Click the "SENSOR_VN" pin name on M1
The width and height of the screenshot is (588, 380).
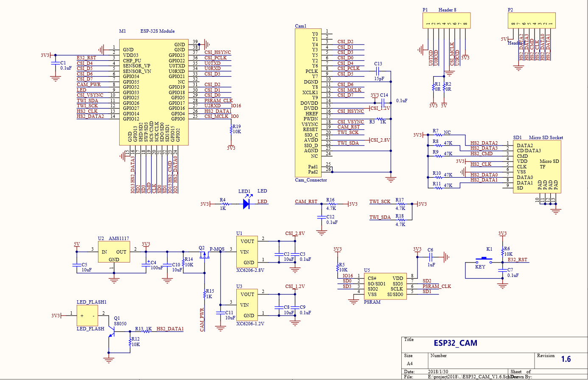137,71
